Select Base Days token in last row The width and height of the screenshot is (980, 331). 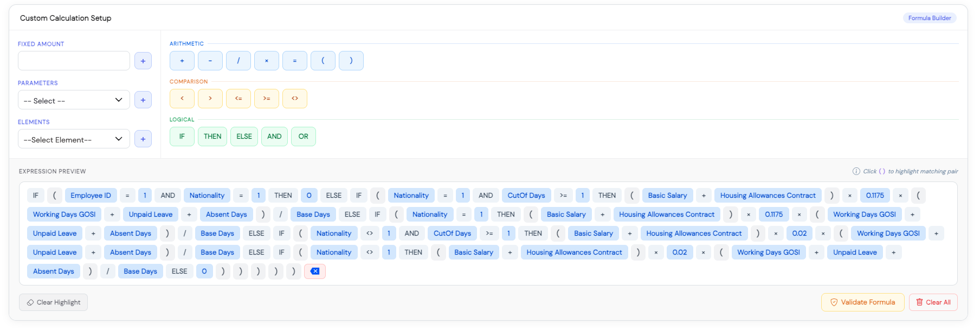click(140, 271)
